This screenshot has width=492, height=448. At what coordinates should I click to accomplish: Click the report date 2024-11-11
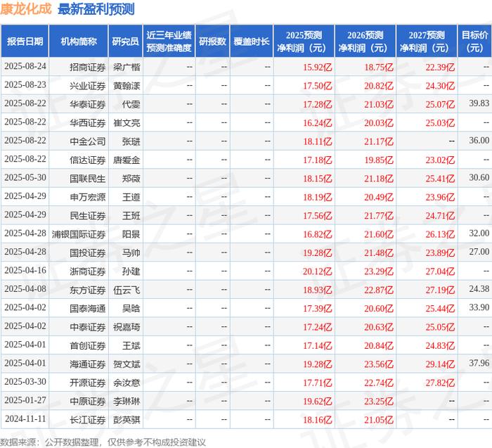[25, 418]
